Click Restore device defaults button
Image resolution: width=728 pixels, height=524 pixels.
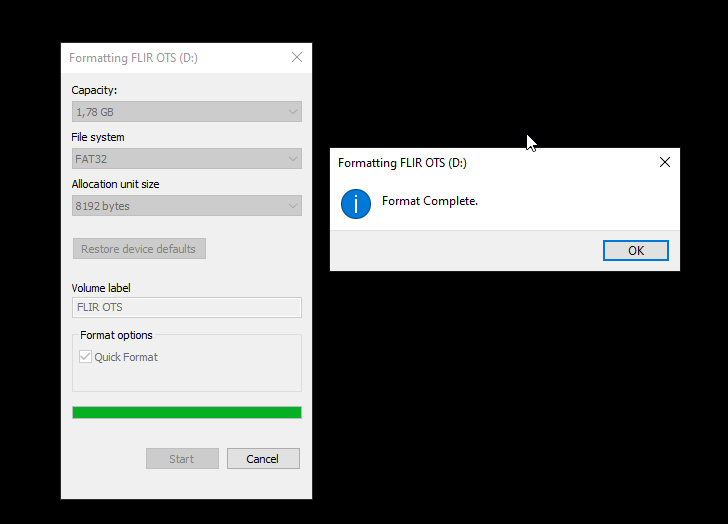click(139, 249)
